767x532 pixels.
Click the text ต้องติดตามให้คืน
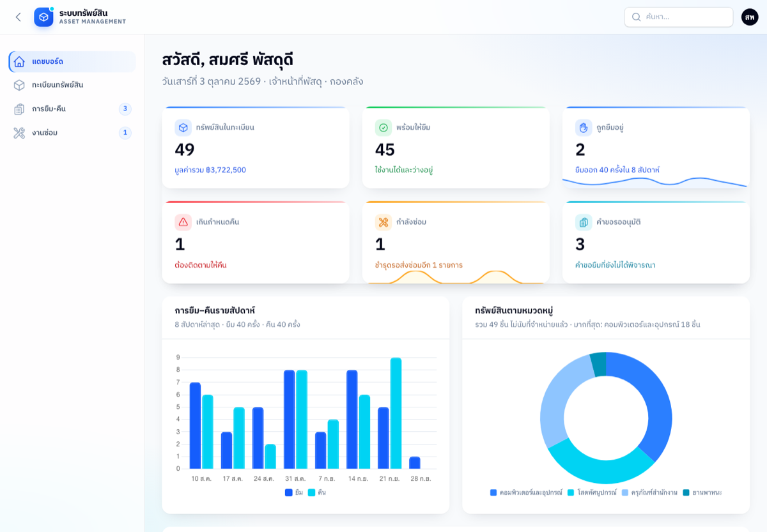tap(201, 264)
